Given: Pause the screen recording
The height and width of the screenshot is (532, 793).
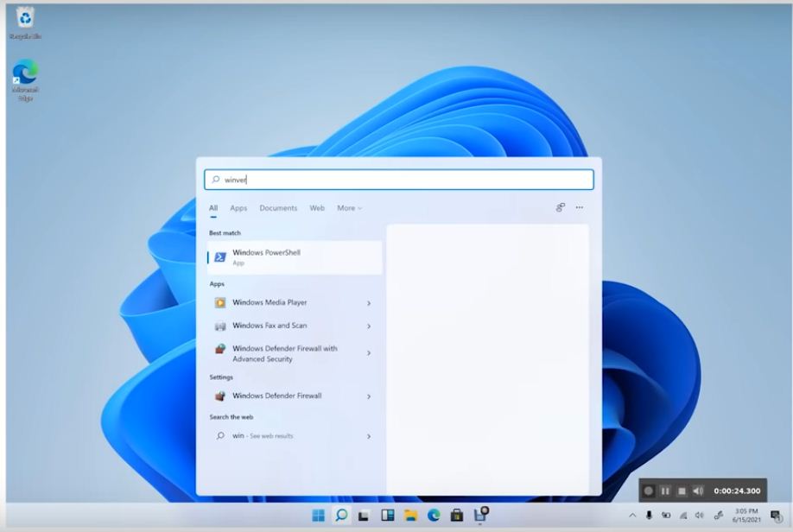Looking at the screenshot, I should coord(665,491).
